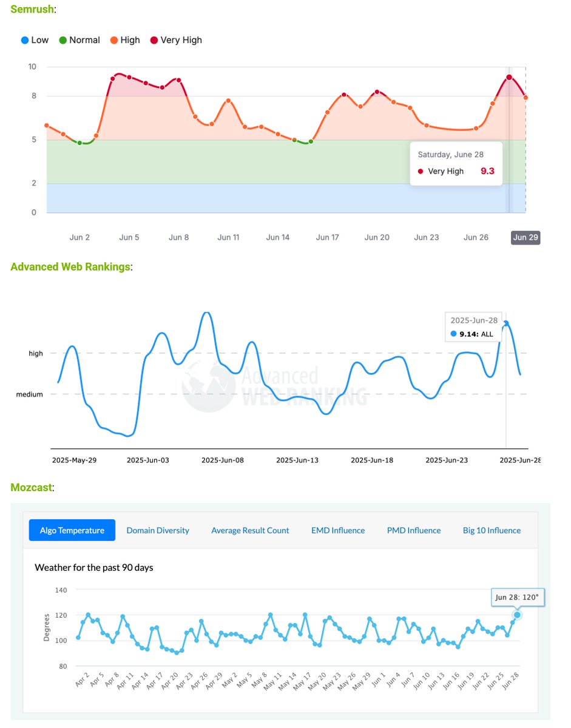Click the 'medium' axis label on AWR chart

point(30,394)
